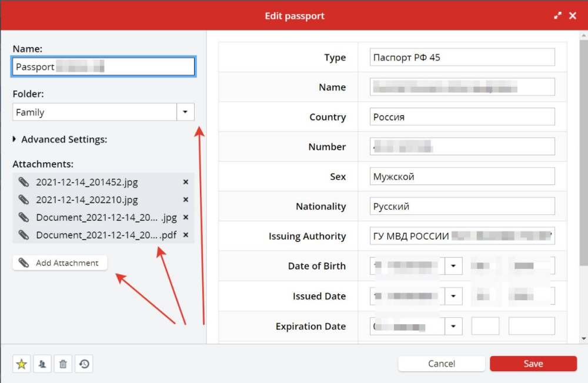Viewport: 588px width, 383px height.
Task: Click the Country field showing Россия
Action: coord(462,116)
